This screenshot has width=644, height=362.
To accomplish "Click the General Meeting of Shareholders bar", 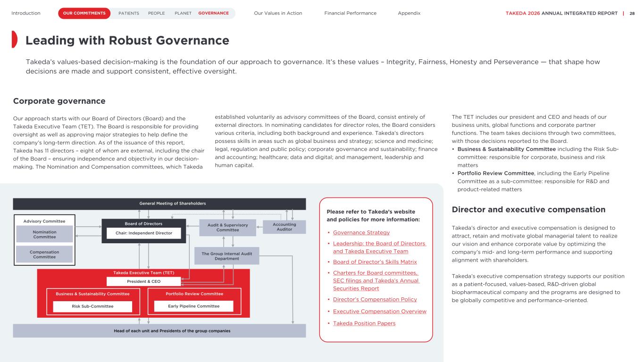I will pos(159,204).
